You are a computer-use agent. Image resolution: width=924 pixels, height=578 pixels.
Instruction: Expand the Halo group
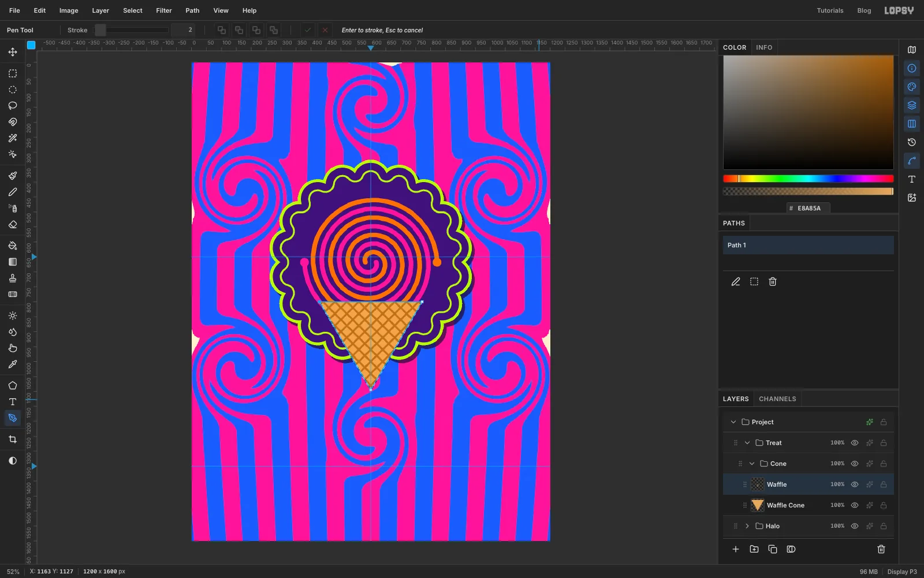coord(747,526)
